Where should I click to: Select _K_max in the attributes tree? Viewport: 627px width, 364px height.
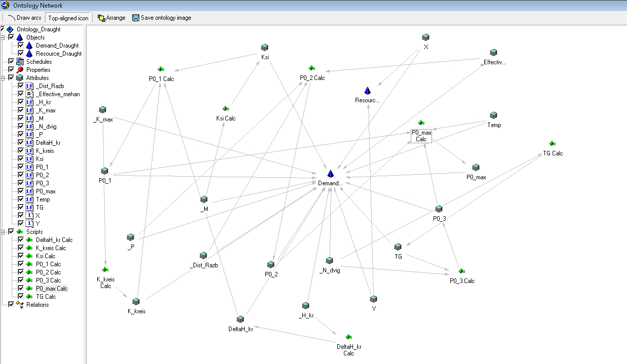(x=46, y=110)
